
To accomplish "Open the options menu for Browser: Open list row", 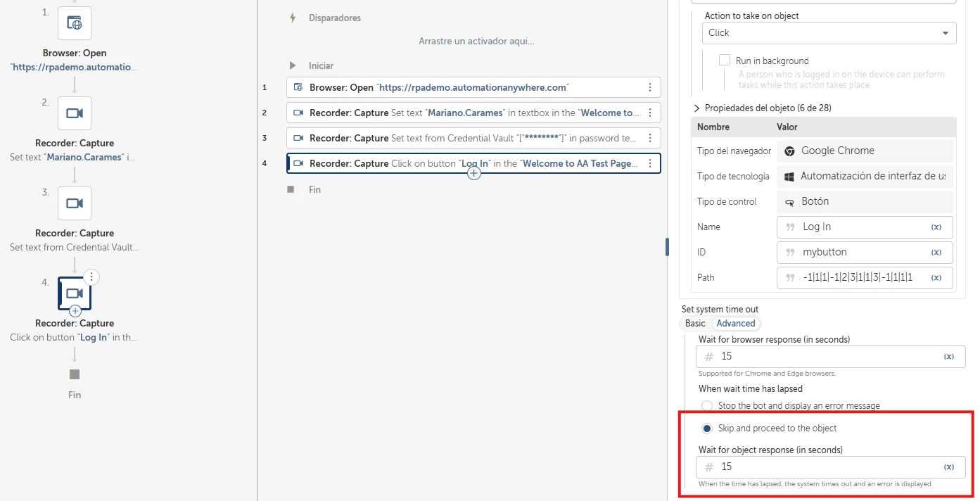I will 650,87.
